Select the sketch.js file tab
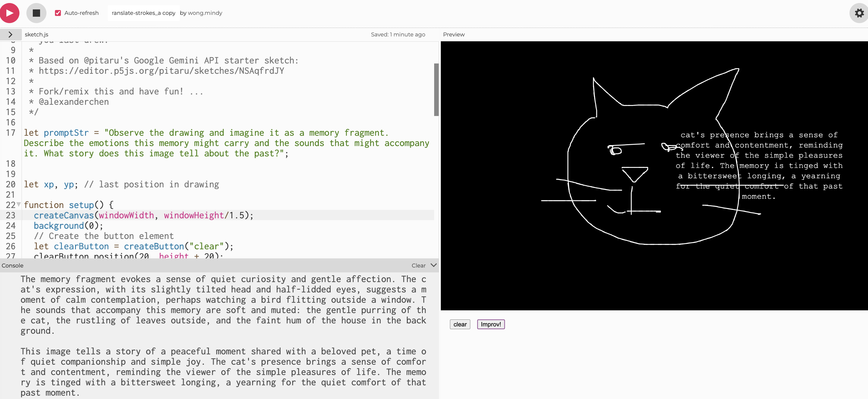The height and width of the screenshot is (399, 868). [36, 34]
